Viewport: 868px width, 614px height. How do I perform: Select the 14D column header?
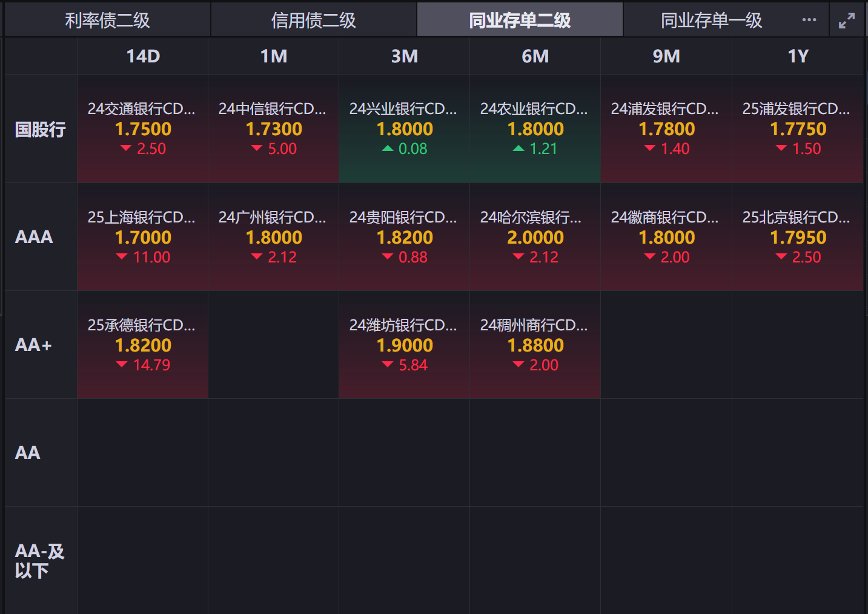[x=142, y=56]
